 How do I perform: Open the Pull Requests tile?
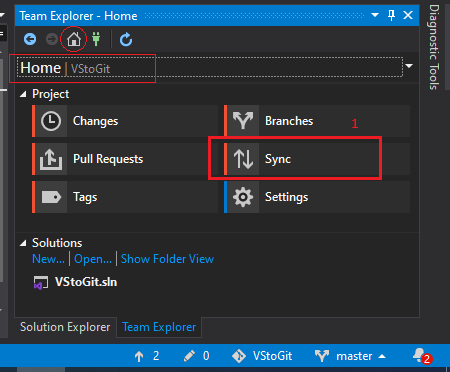(x=125, y=159)
